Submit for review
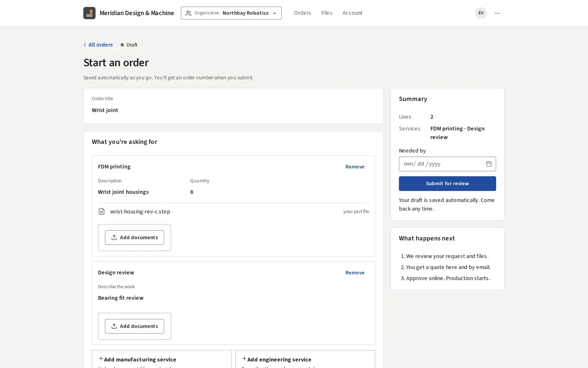The image size is (588, 368). pos(448,184)
